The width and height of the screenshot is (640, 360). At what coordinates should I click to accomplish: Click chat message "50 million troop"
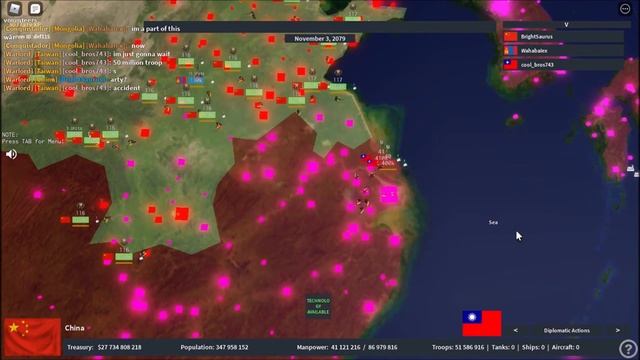[x=138, y=62]
